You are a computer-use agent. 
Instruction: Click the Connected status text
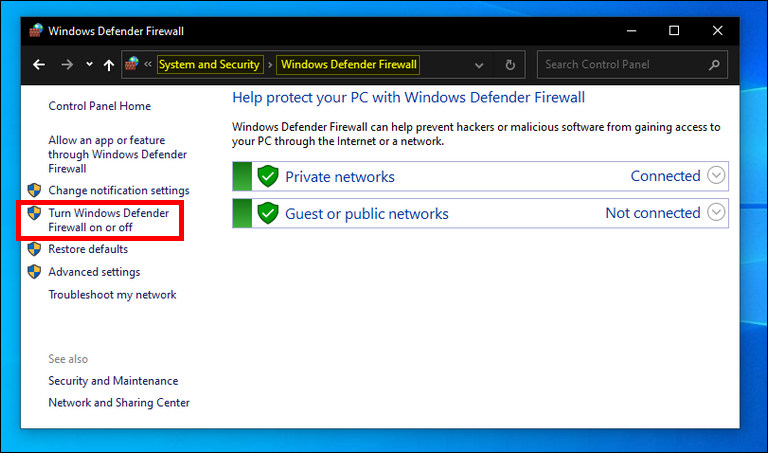pyautogui.click(x=665, y=176)
